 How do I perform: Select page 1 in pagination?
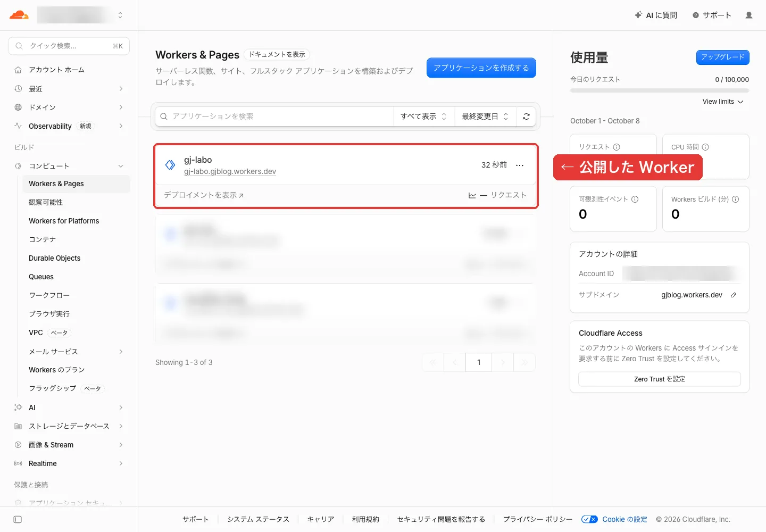point(479,362)
